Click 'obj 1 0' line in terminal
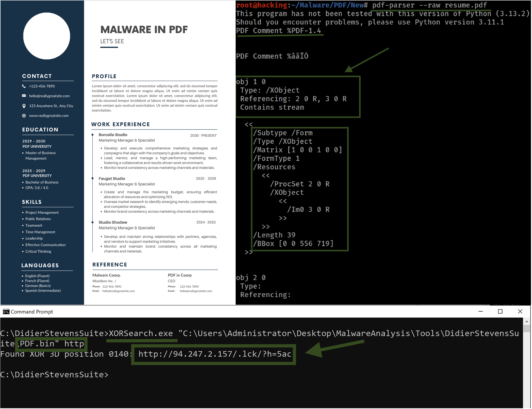 coord(251,82)
